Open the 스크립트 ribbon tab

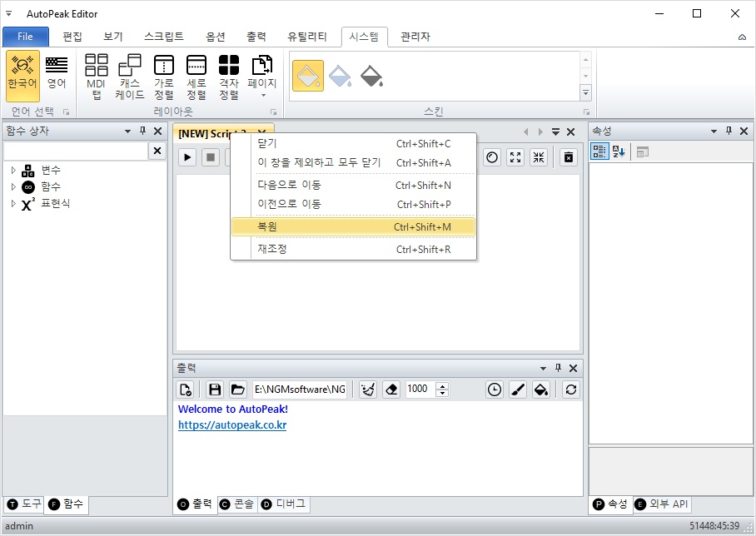pyautogui.click(x=164, y=37)
